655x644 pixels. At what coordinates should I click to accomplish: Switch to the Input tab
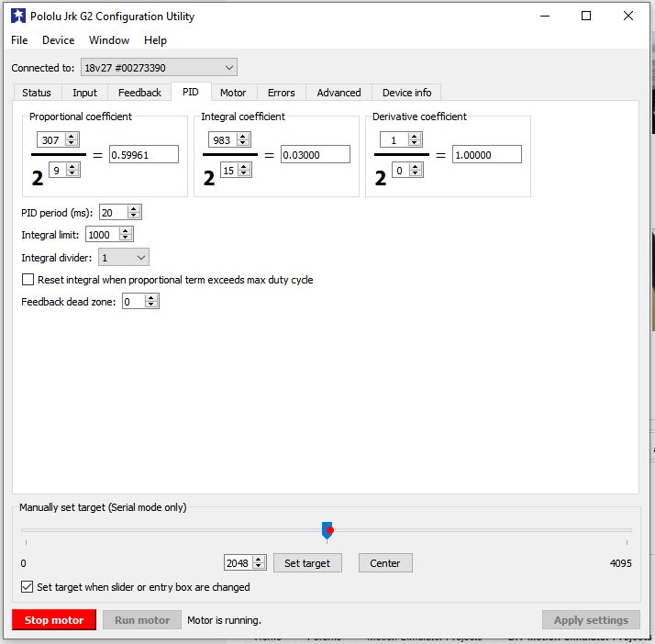coord(84,93)
